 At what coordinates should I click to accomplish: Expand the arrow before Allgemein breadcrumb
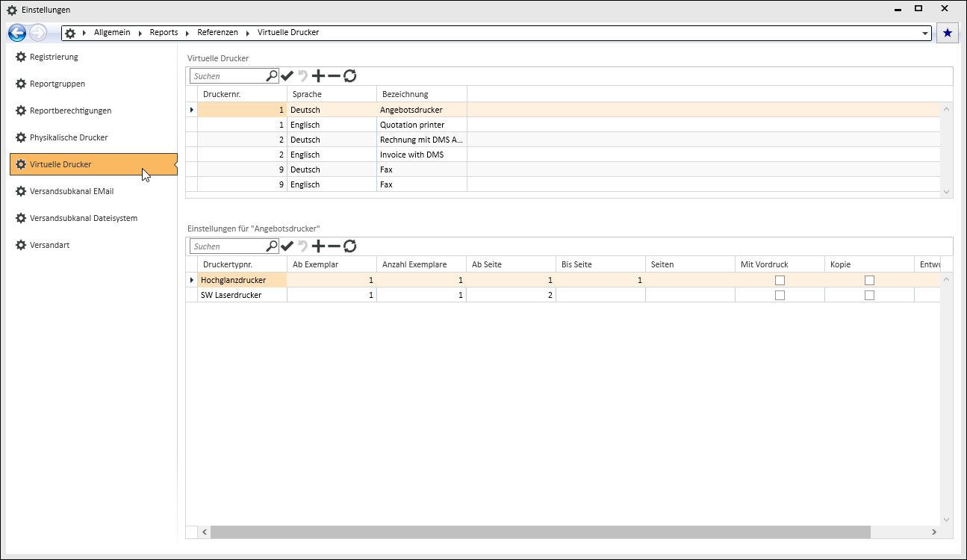pyautogui.click(x=84, y=33)
